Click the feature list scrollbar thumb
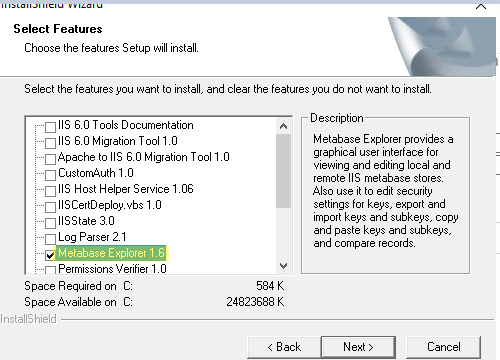 284,171
